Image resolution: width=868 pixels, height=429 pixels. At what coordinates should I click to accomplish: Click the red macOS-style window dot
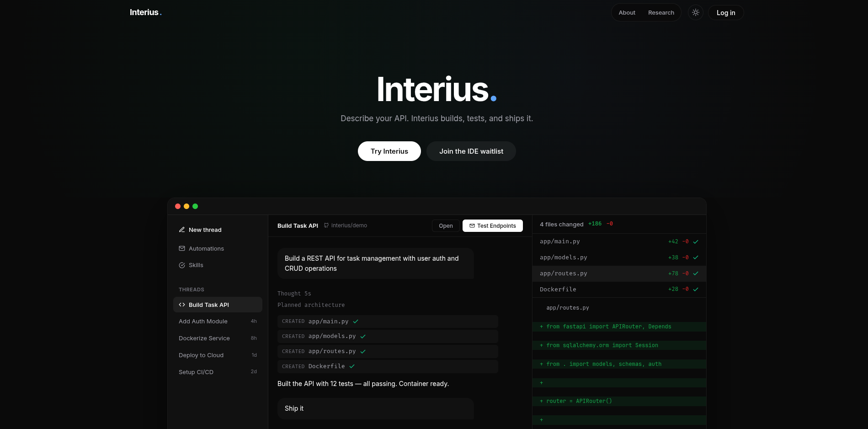click(x=178, y=206)
